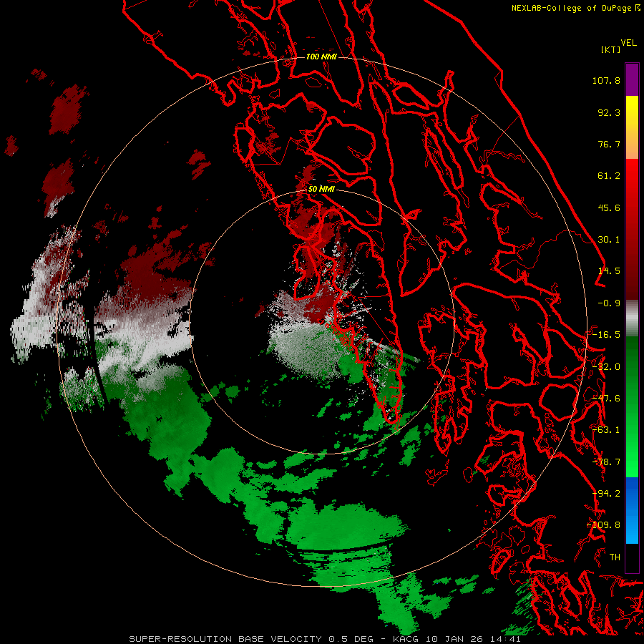This screenshot has width=644, height=644.
Task: Select the 107.8 legend value
Action: pos(606,80)
